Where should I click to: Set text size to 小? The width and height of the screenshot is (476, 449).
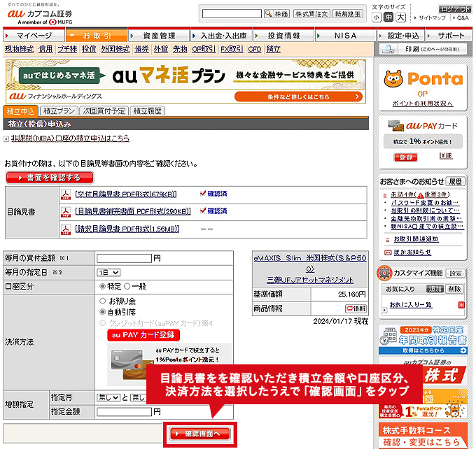coord(377,17)
